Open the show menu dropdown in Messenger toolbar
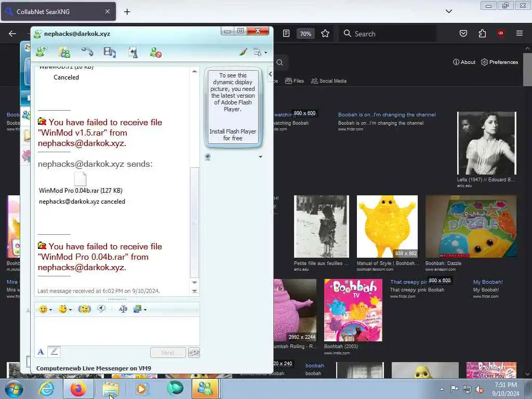Viewport: 532px width, 399px height. (260, 52)
